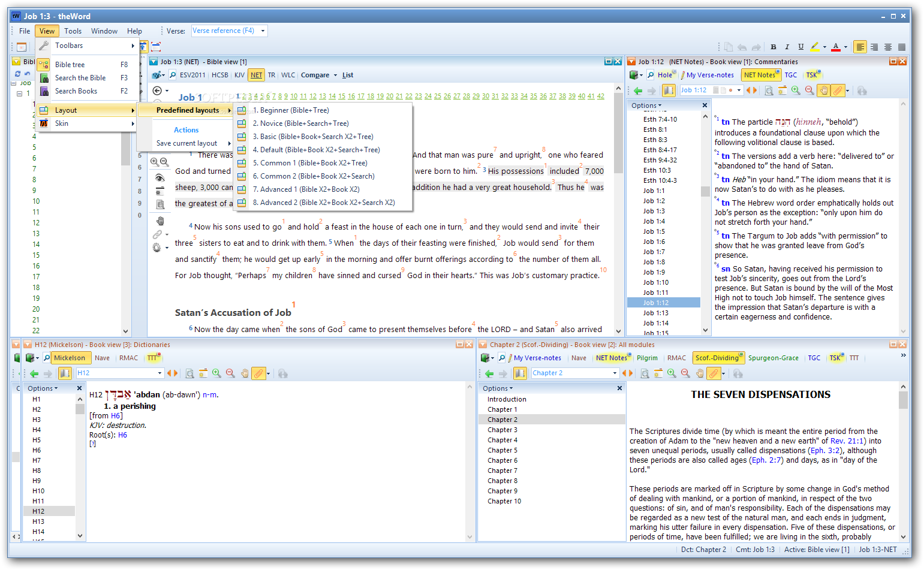
Task: Open the Tools menu
Action: point(73,31)
